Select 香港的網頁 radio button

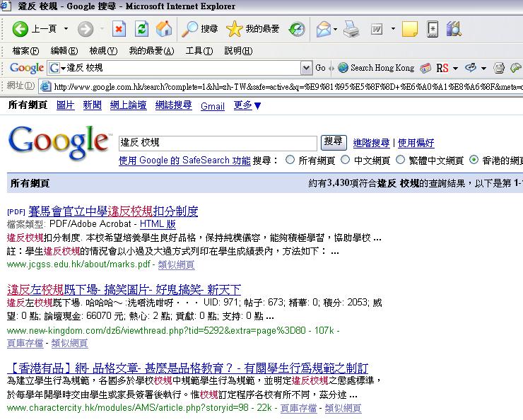pyautogui.click(x=474, y=160)
